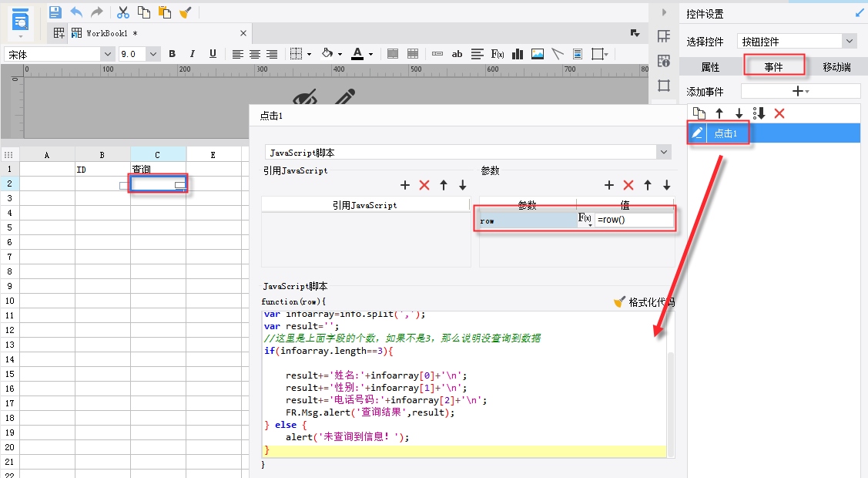This screenshot has width=868, height=478.
Task: Click the Save icon in top toolbar
Action: (55, 12)
